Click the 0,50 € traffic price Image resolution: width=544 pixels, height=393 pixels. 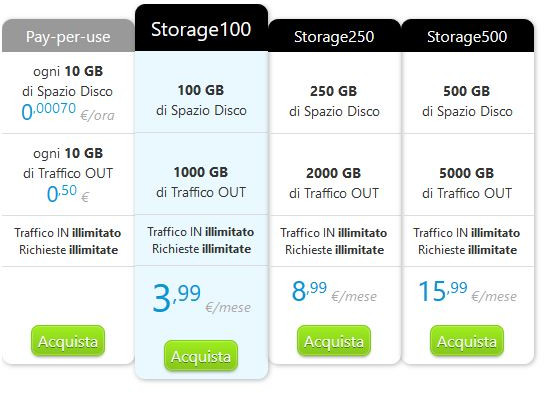[68, 194]
